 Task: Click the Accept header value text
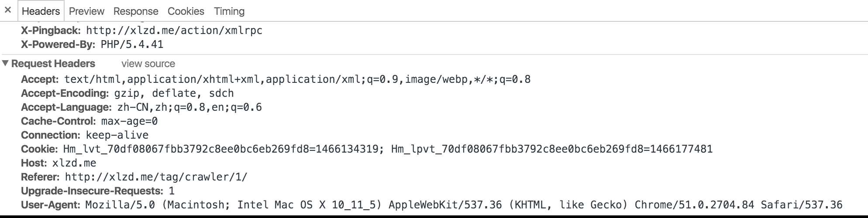click(297, 79)
